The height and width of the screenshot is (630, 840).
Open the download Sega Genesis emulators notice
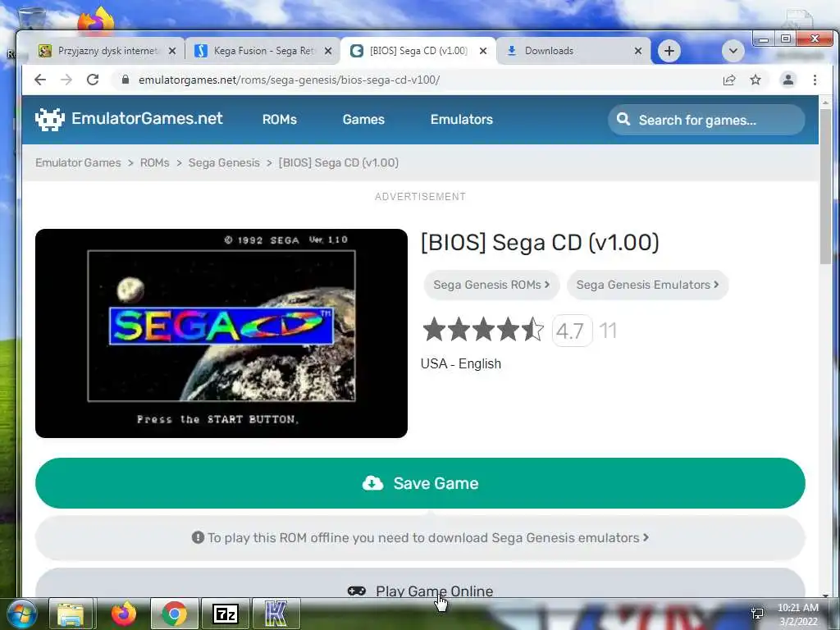[420, 538]
